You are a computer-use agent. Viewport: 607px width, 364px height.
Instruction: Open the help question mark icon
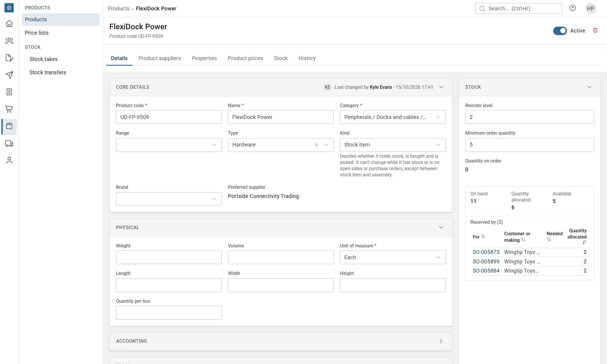pyautogui.click(x=573, y=8)
